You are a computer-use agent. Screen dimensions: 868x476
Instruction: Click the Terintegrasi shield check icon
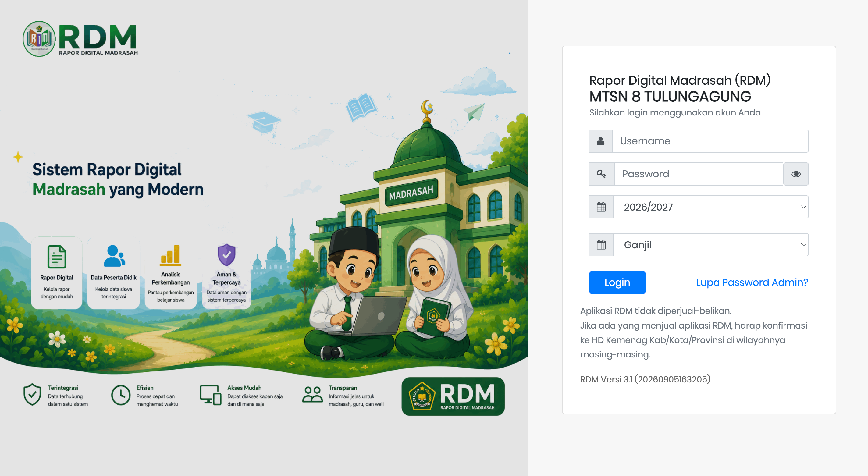[x=32, y=394]
